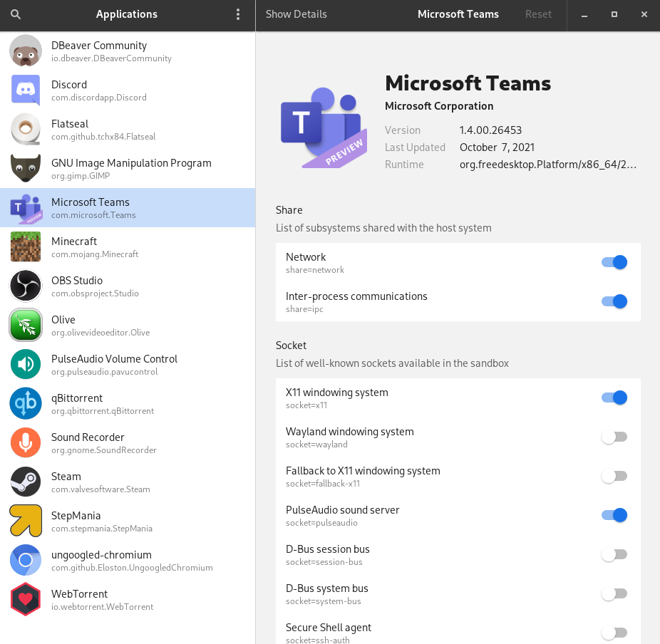Turn off X11 windowing system toggle
The height and width of the screenshot is (644, 660).
coord(614,398)
